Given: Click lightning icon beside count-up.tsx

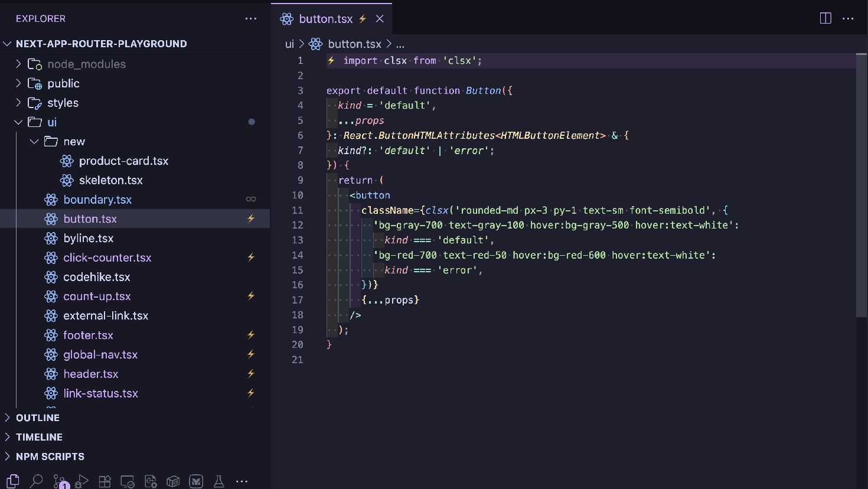Looking at the screenshot, I should point(251,296).
